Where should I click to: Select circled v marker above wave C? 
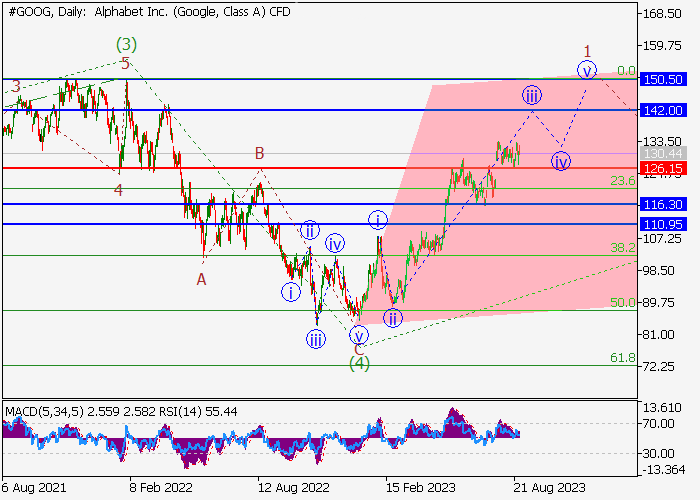358,335
